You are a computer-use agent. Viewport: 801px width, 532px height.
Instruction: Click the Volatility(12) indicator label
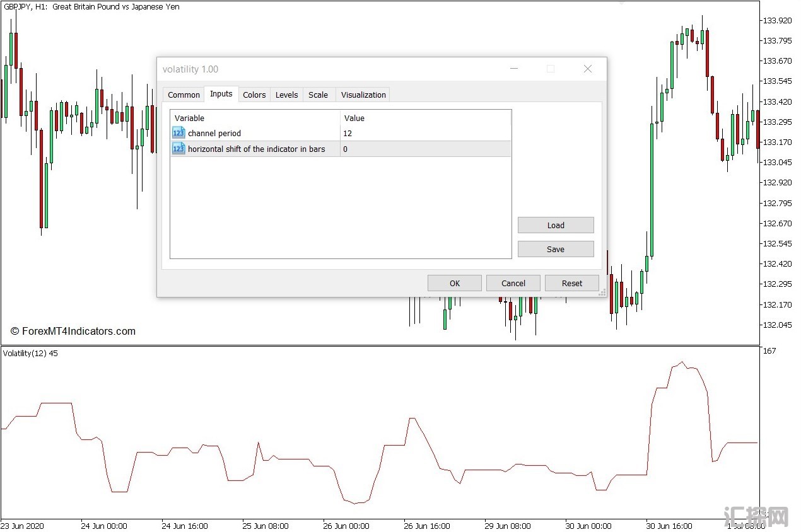click(30, 353)
